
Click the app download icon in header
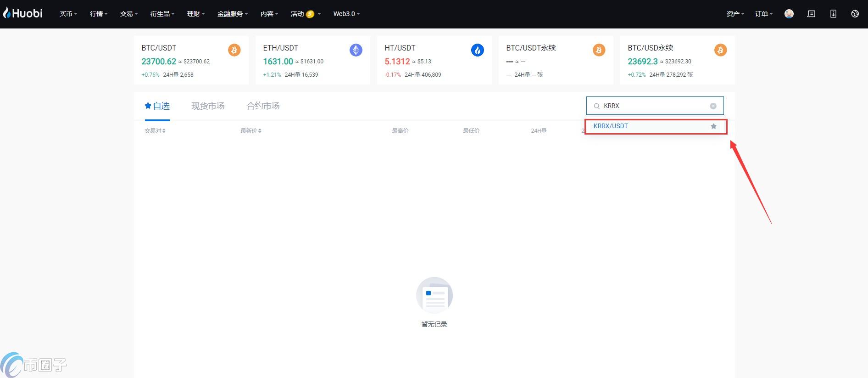tap(833, 14)
